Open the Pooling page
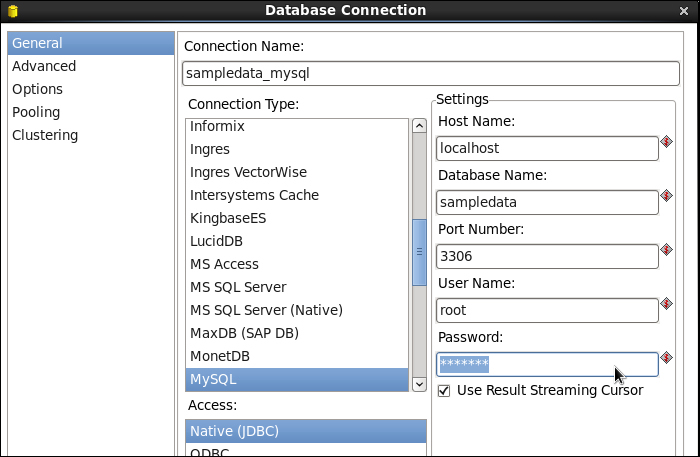 (36, 112)
